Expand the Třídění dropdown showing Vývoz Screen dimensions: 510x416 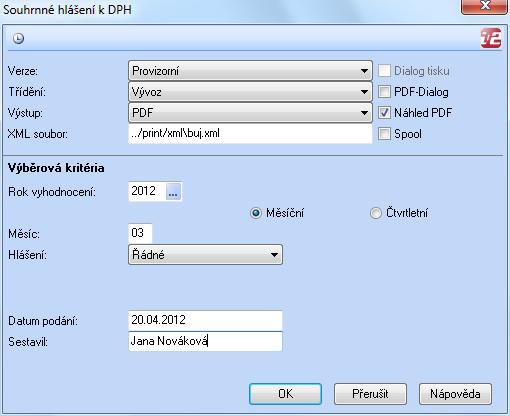click(x=250, y=92)
